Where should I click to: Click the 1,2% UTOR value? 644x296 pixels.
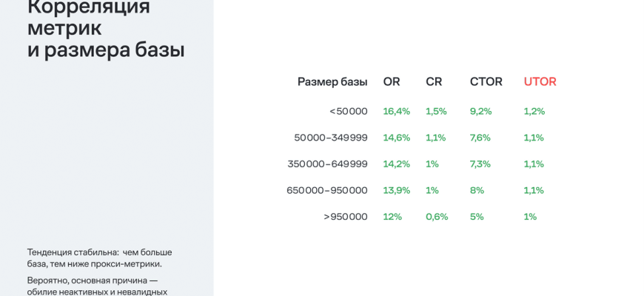click(534, 111)
